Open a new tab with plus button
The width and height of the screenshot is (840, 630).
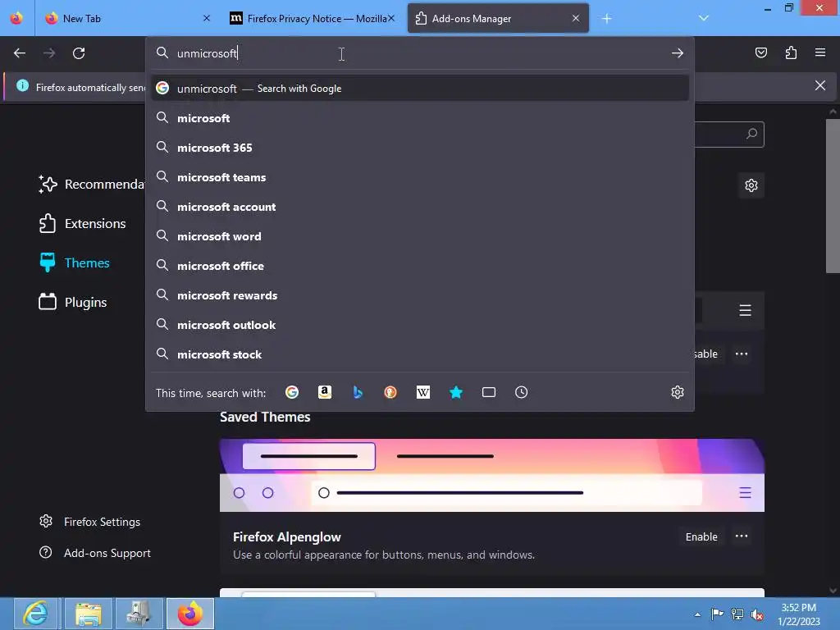(x=606, y=19)
